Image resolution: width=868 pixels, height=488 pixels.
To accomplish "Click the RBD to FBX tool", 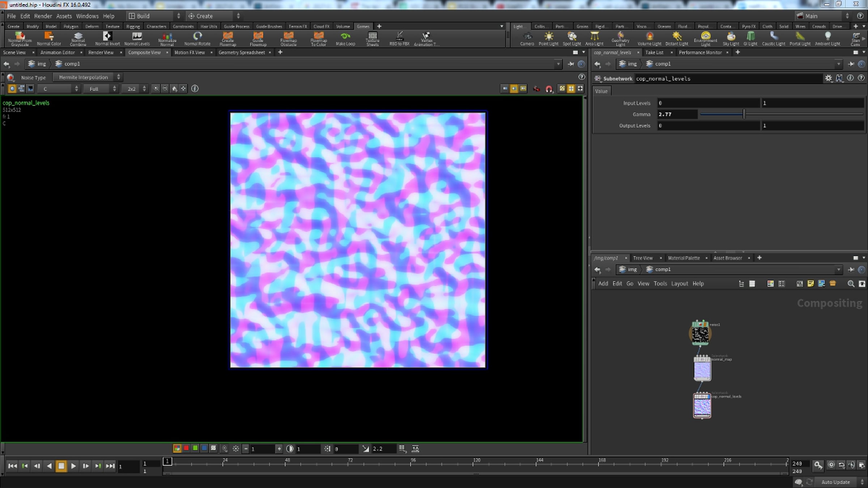I will (399, 38).
